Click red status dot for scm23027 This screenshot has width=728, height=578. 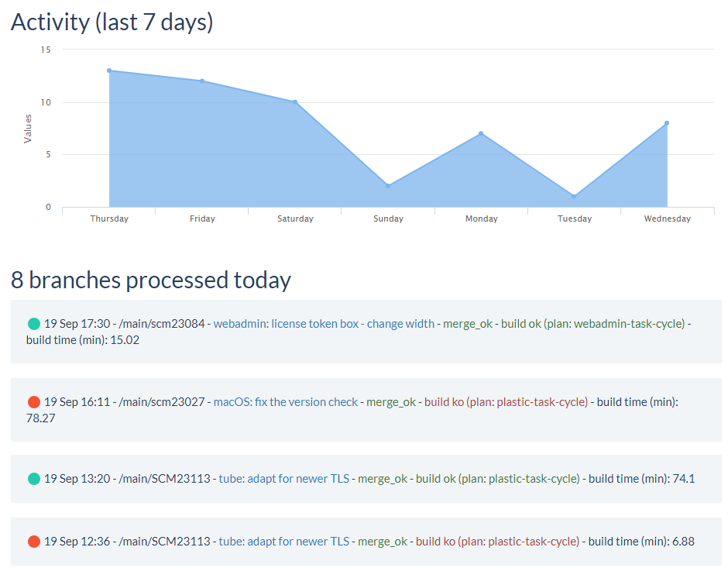click(34, 402)
